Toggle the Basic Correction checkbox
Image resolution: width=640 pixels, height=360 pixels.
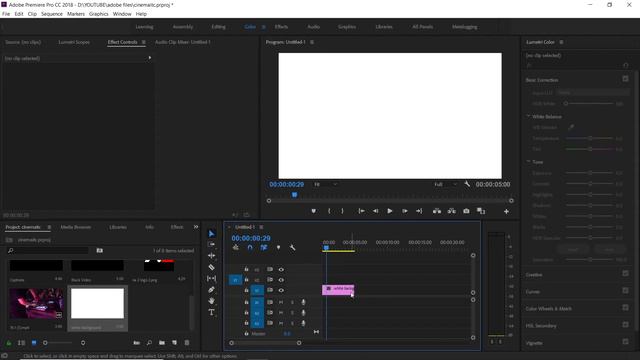tap(625, 79)
